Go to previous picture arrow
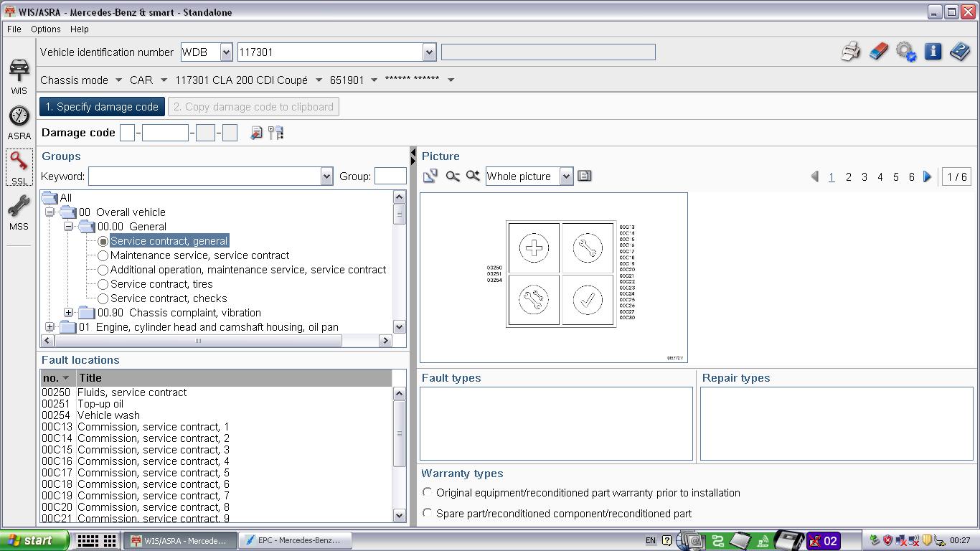The height and width of the screenshot is (551, 980). tap(815, 176)
